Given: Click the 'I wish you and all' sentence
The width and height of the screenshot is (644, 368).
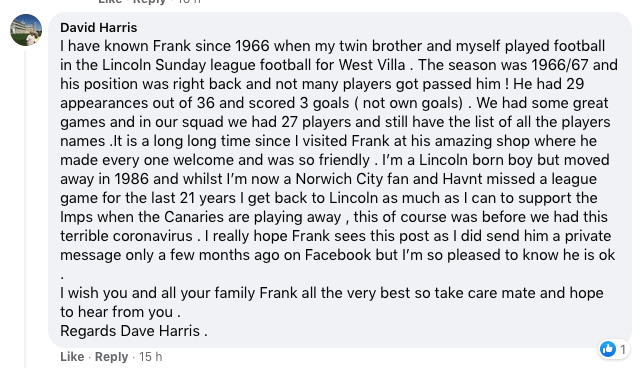Looking at the screenshot, I should click(x=331, y=293).
